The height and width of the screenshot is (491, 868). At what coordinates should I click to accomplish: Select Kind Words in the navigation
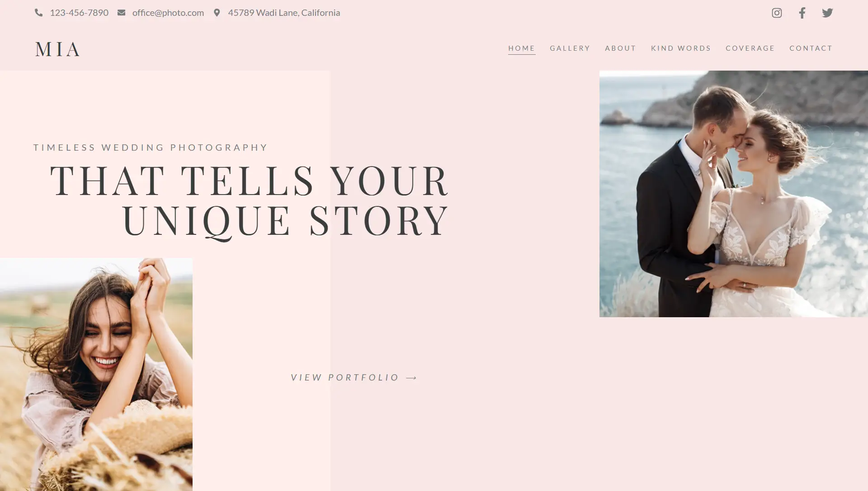tap(681, 48)
